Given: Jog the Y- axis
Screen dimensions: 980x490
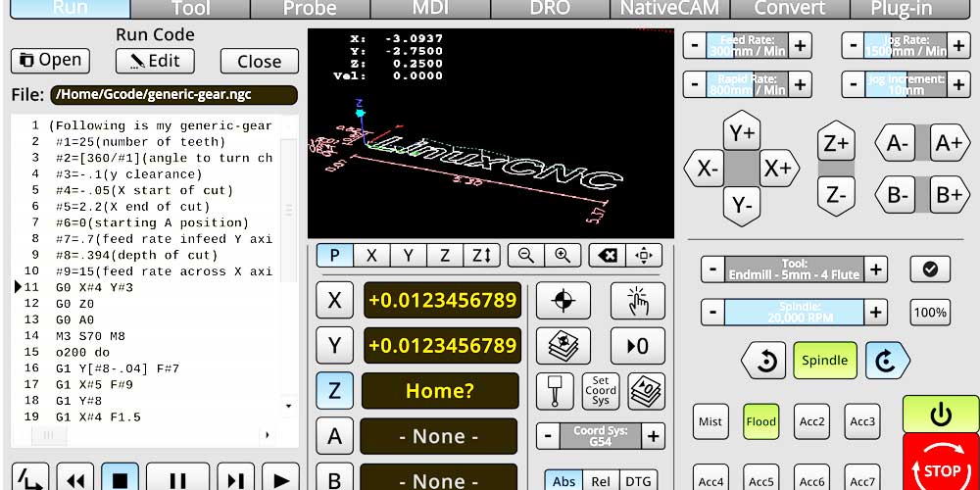Looking at the screenshot, I should [742, 206].
